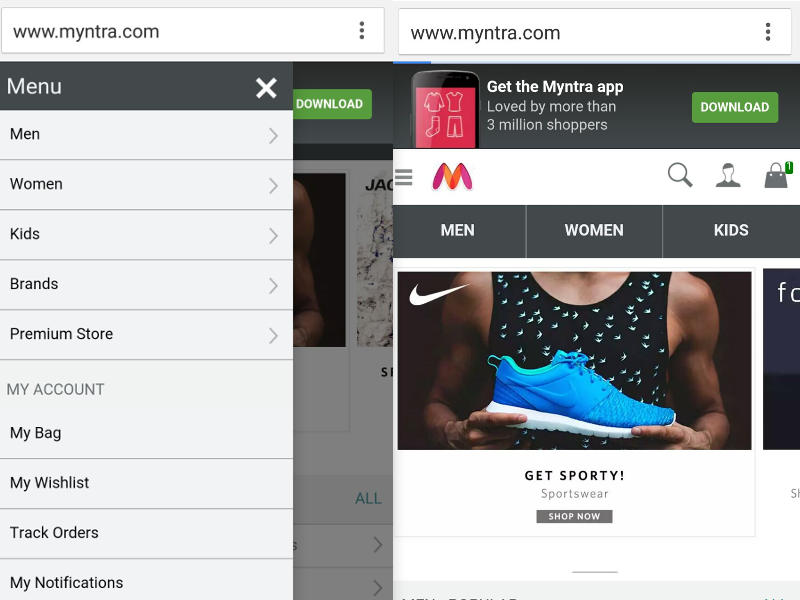This screenshot has width=800, height=600.
Task: Open My Notifications
Action: point(147,582)
